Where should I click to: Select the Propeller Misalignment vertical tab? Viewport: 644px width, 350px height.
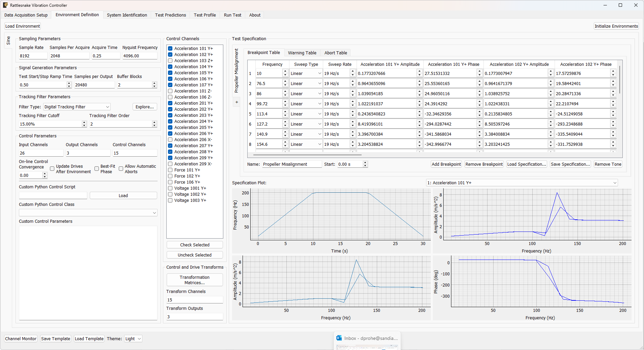pyautogui.click(x=236, y=71)
